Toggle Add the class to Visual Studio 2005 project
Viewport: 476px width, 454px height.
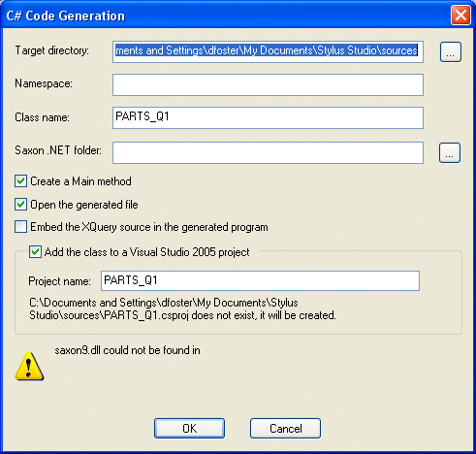point(35,251)
